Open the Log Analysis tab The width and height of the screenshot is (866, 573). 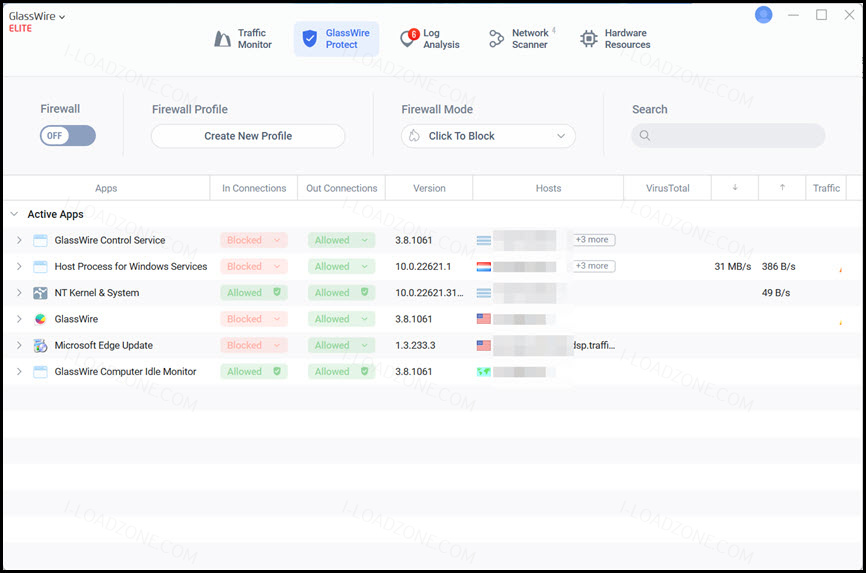(x=430, y=39)
